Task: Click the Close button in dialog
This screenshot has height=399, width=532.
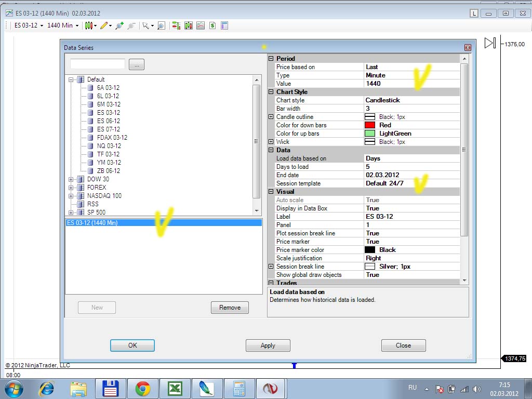Action: pyautogui.click(x=403, y=345)
